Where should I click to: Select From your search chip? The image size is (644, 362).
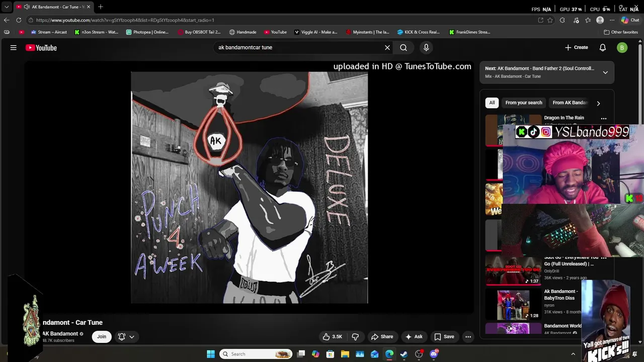pos(524,103)
